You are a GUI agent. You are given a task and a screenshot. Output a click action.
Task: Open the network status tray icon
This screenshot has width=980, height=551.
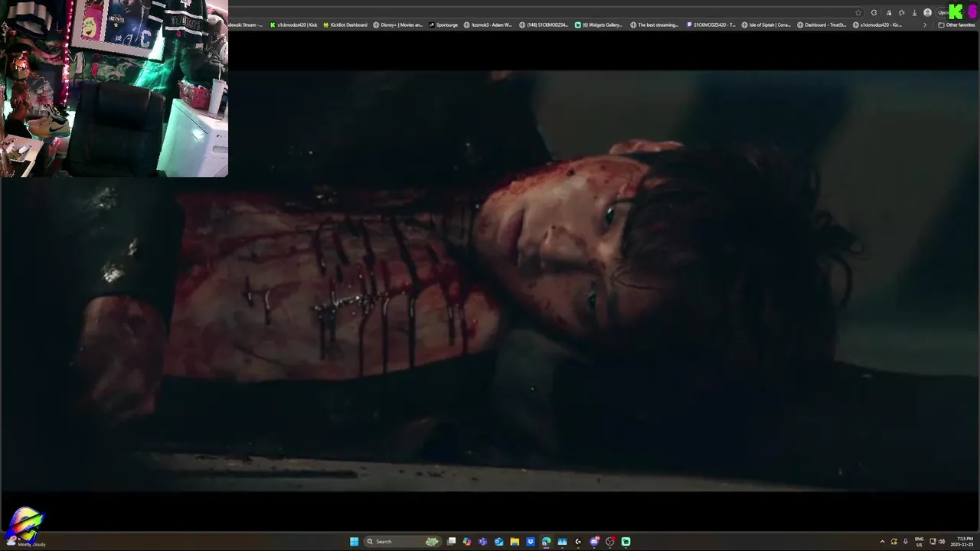point(933,541)
